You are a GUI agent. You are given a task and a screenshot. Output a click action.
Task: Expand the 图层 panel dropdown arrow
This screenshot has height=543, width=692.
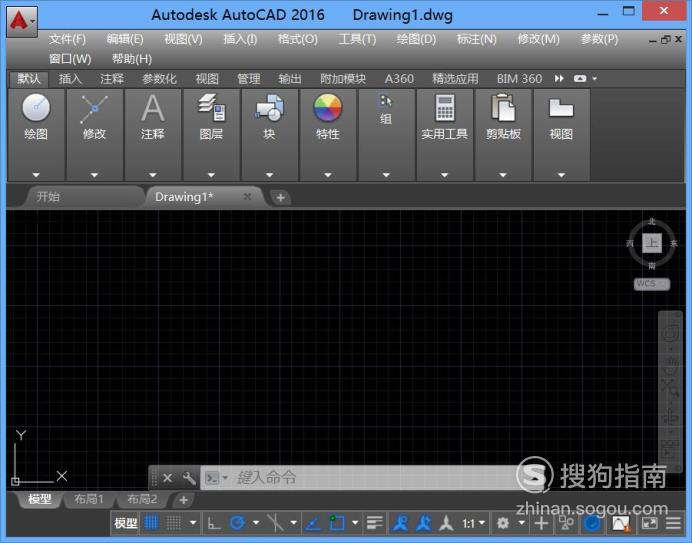(211, 175)
